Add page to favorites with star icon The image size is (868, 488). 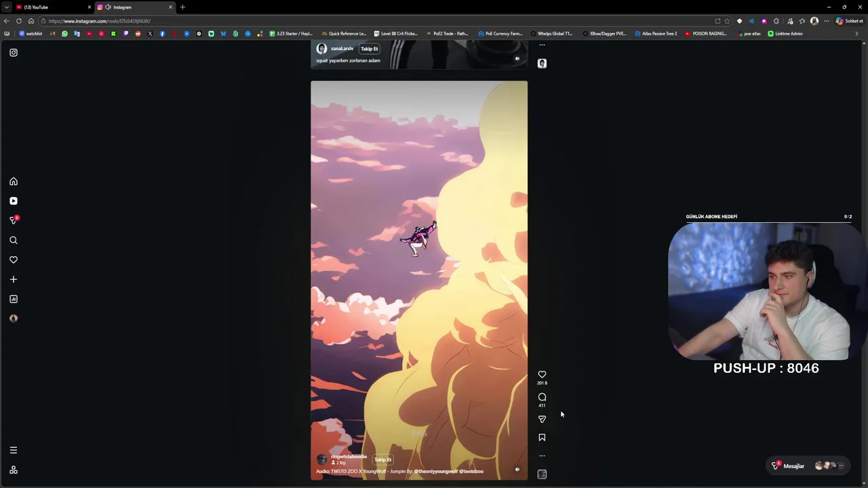click(727, 21)
